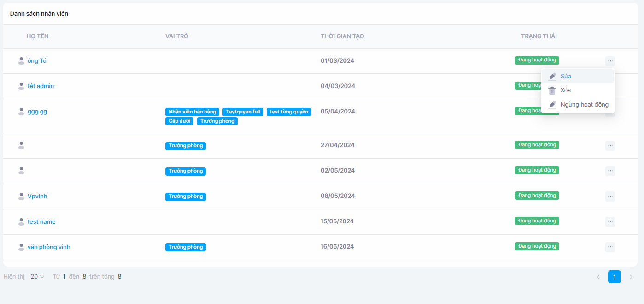Open the three-dot menu for test name
644x304 pixels.
[610, 222]
